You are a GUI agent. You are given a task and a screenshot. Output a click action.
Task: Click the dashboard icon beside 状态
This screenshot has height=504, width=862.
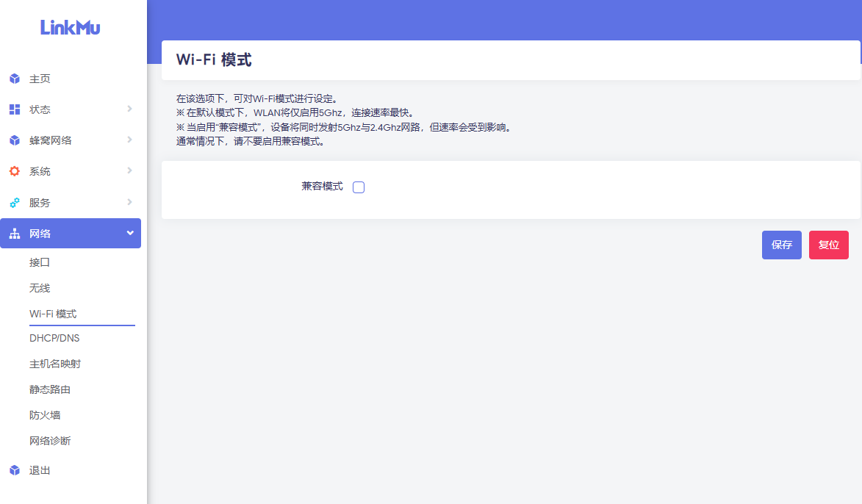15,109
